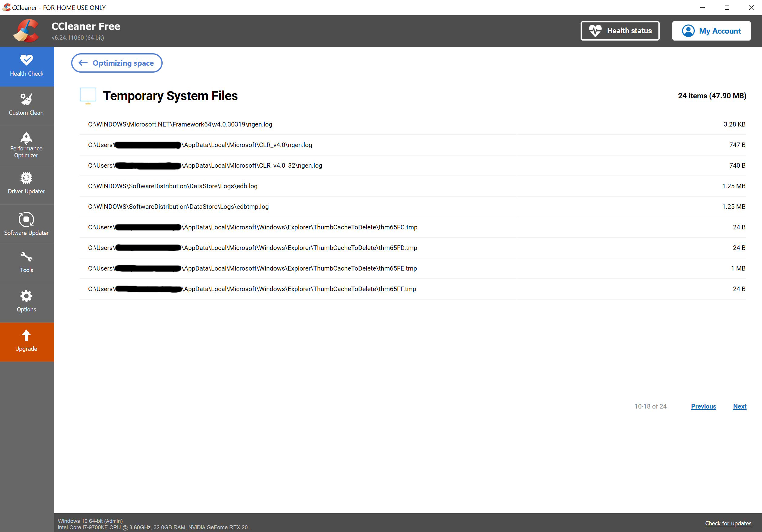Click Check for updates link
762x532 pixels.
(x=728, y=523)
